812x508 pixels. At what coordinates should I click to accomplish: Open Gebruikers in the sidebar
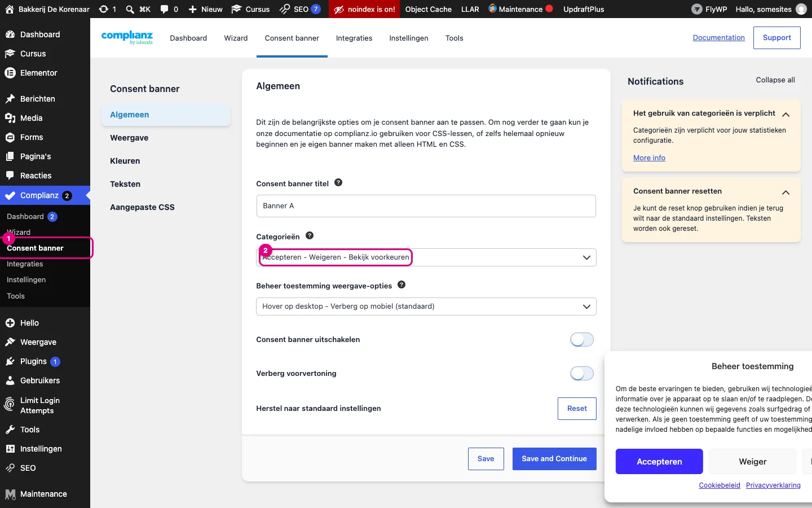[x=45, y=380]
